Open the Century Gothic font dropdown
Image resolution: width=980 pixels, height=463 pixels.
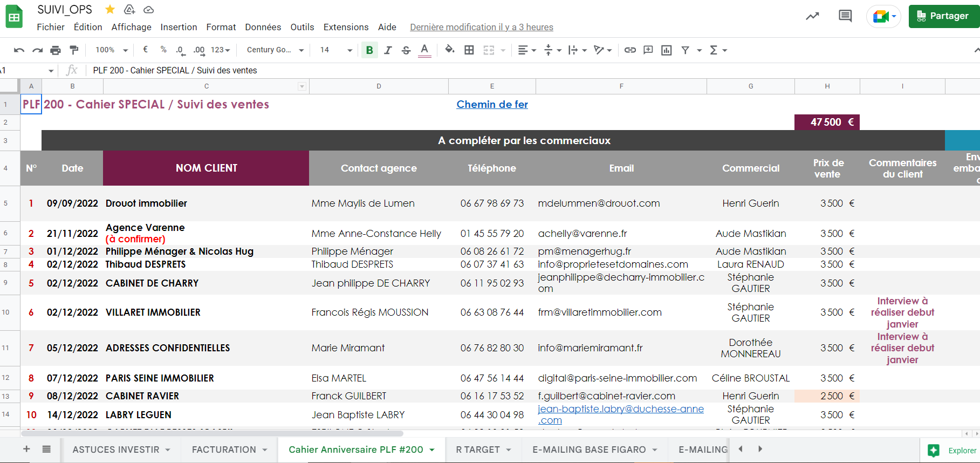click(275, 50)
